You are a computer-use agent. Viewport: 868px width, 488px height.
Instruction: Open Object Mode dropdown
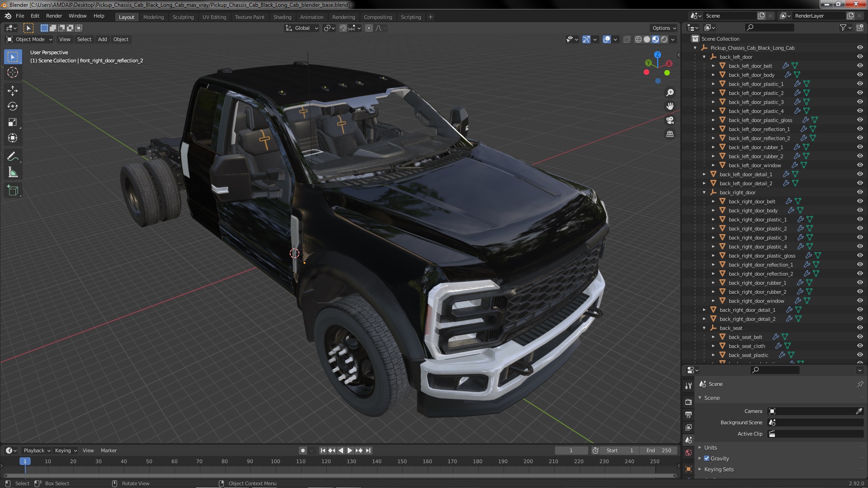29,39
